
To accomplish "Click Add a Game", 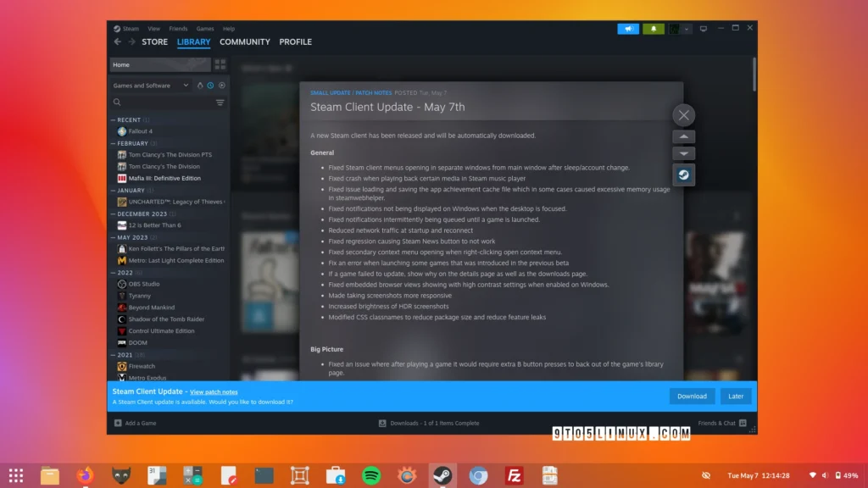I will click(x=135, y=424).
